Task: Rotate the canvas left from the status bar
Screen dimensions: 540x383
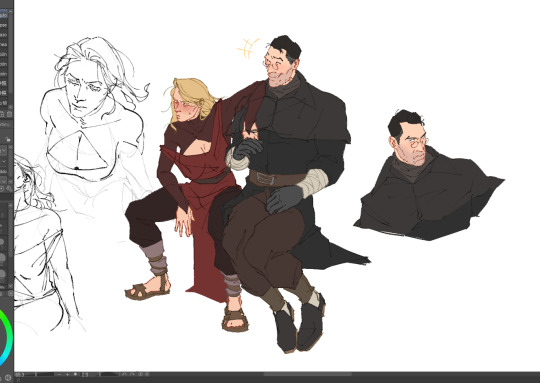Action: (x=124, y=374)
